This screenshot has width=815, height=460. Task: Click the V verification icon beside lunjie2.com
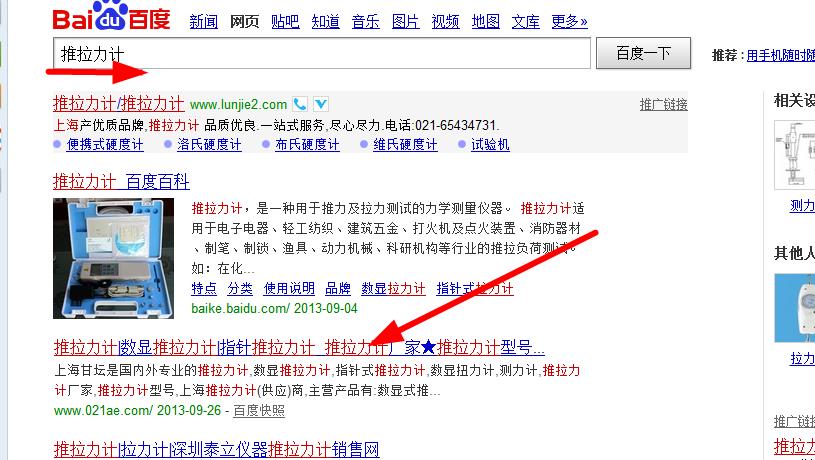[321, 104]
